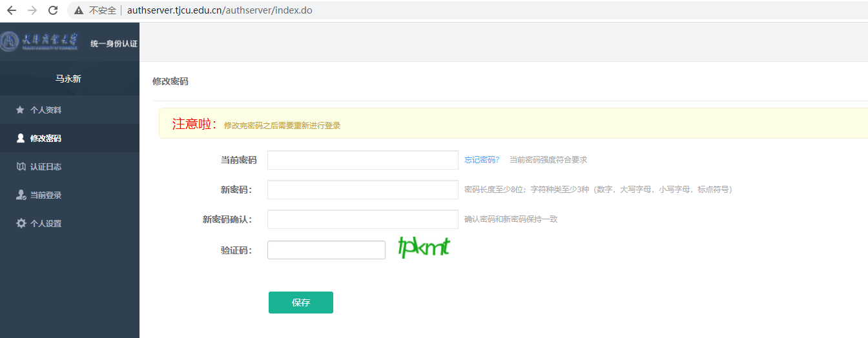The width and height of the screenshot is (868, 338).
Task: Click the 验证码 text input box
Action: point(326,250)
